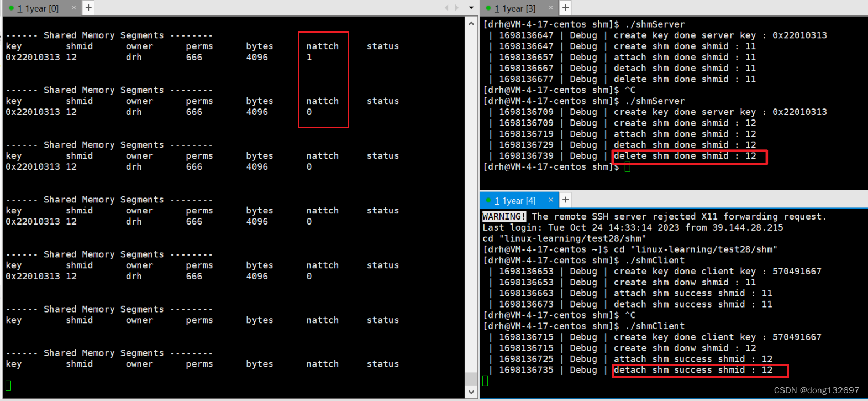
Task: Click timestamp 1698136735 in the client pane
Action: (526, 370)
